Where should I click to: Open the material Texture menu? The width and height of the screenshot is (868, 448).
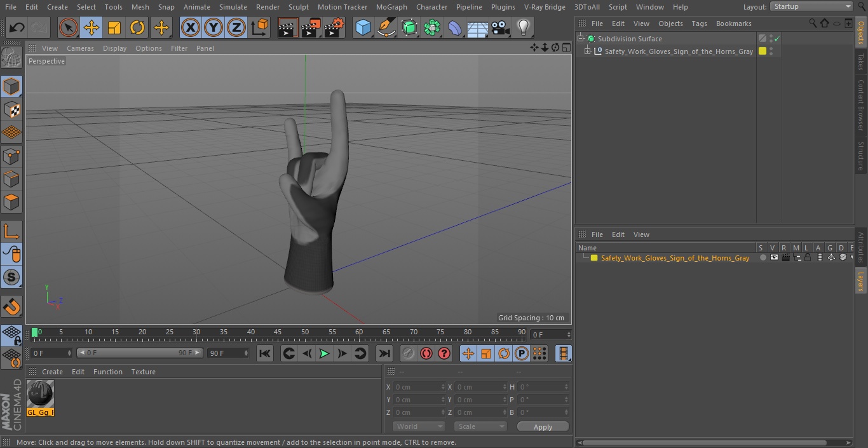point(143,372)
